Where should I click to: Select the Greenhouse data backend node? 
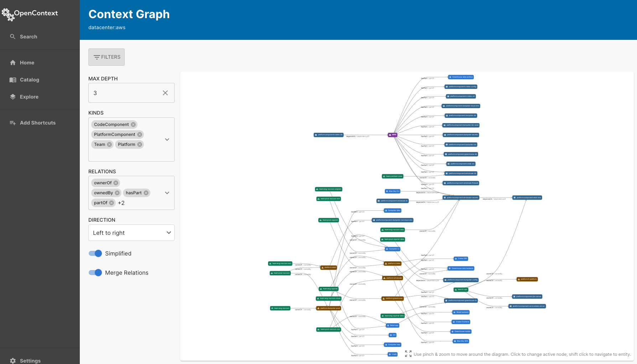[x=461, y=269]
